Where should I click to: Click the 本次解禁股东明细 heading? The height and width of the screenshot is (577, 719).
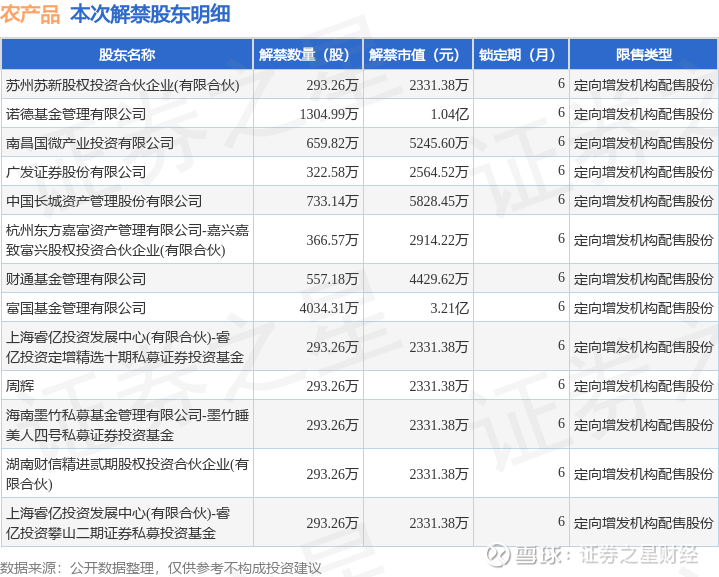point(150,15)
